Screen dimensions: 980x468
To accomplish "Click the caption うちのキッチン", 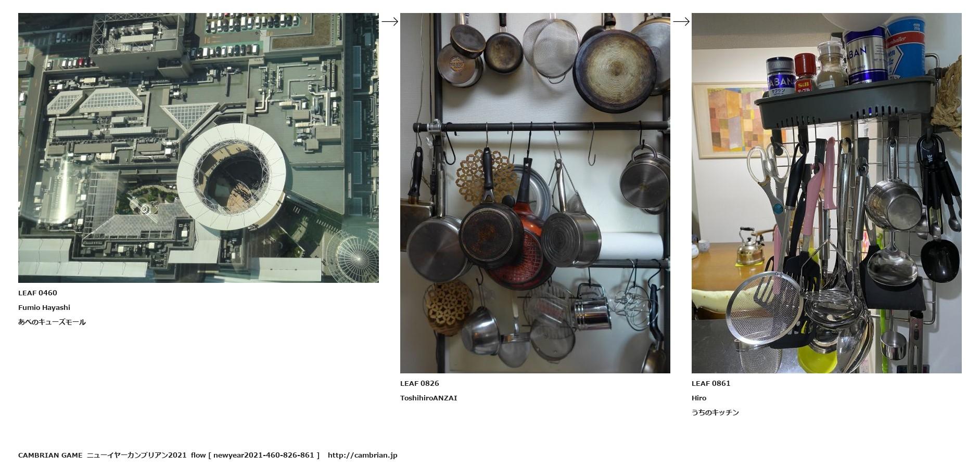I will pyautogui.click(x=715, y=412).
